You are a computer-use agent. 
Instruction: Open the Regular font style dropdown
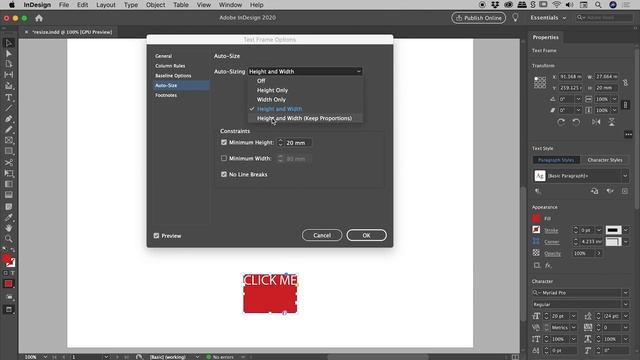pyautogui.click(x=625, y=304)
